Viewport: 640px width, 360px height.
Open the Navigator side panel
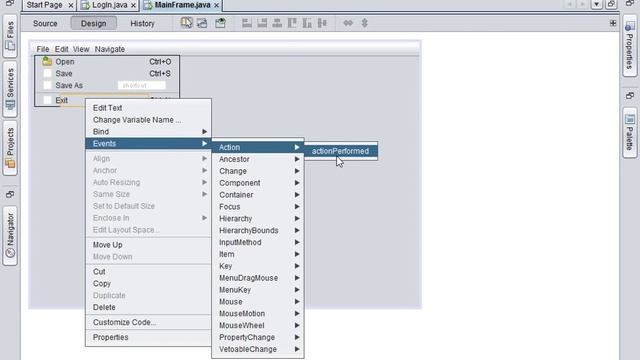10,236
